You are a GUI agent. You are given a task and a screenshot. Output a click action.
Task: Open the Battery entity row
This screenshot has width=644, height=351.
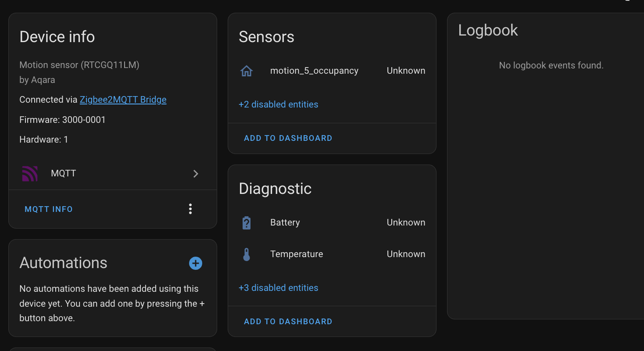click(285, 222)
